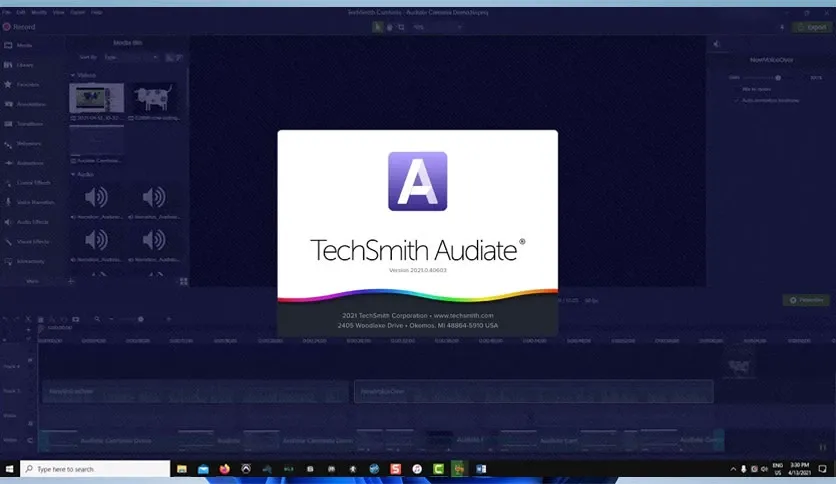Image resolution: width=836 pixels, height=484 pixels.
Task: Open the View menu in Camtasia
Action: point(58,12)
